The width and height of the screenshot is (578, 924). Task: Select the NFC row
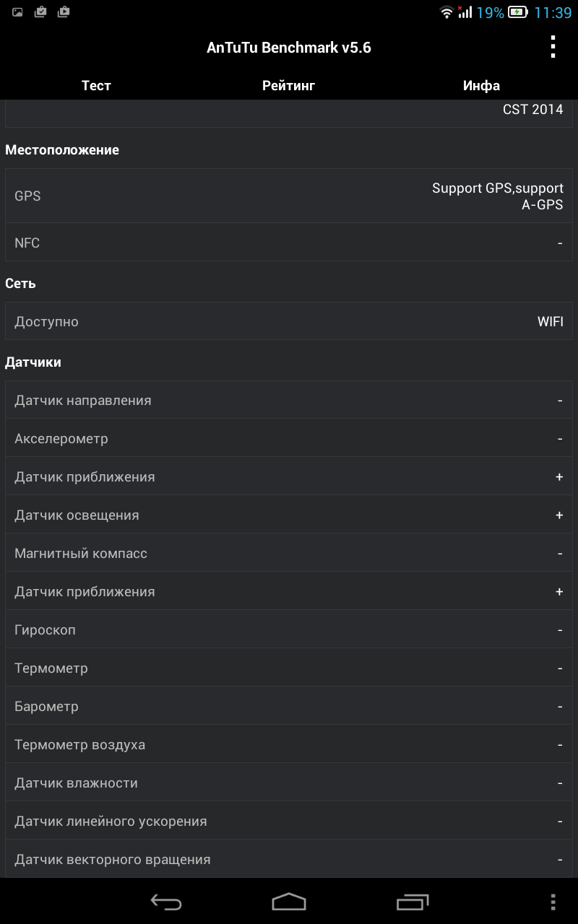pyautogui.click(x=289, y=243)
